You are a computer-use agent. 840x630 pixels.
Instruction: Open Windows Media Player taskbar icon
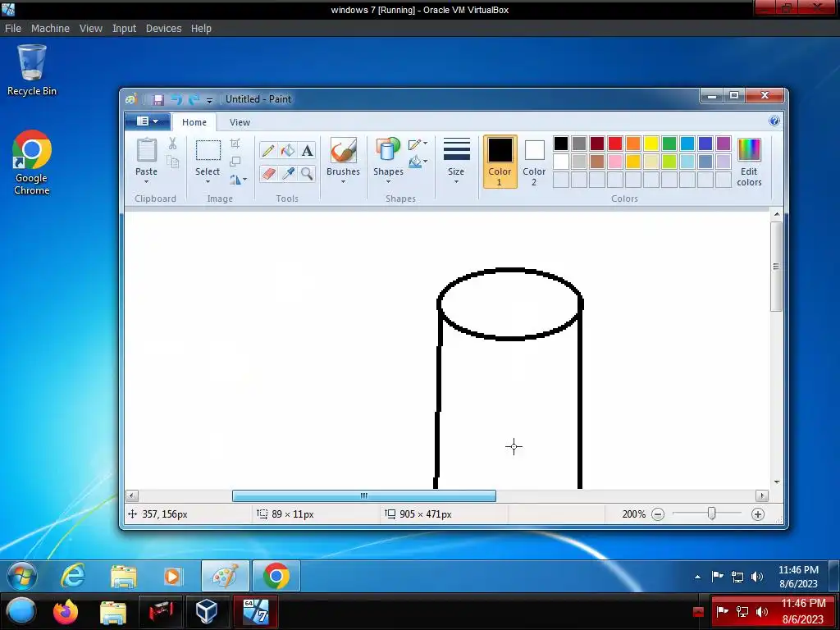click(x=171, y=577)
